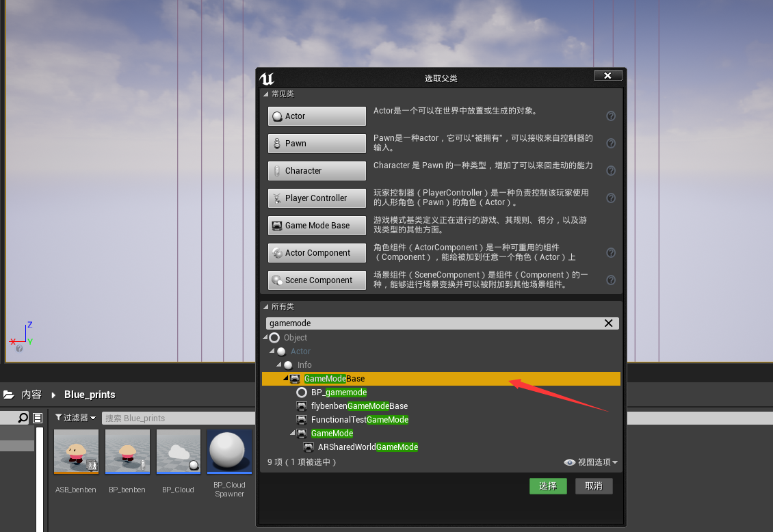773x532 pixels.
Task: Select the Actor row in class tree
Action: [441, 351]
